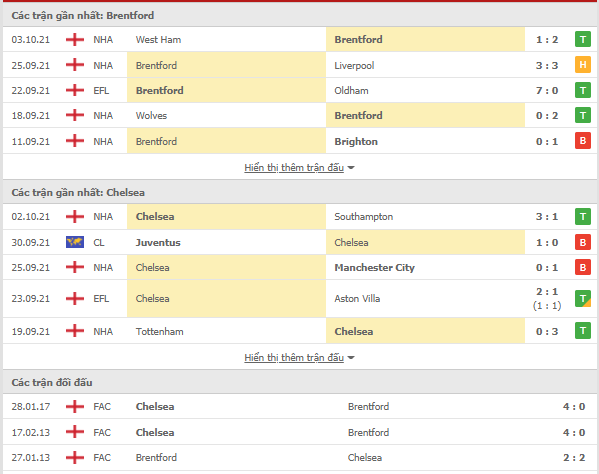Click the dropdown arrow under Brentford matches
The height and width of the screenshot is (474, 599).
351,168
